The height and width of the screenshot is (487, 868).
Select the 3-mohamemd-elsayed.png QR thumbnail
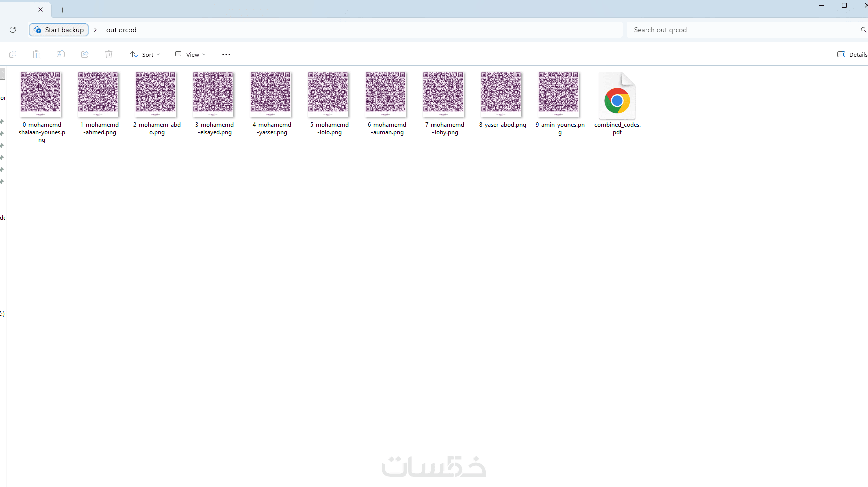point(213,94)
